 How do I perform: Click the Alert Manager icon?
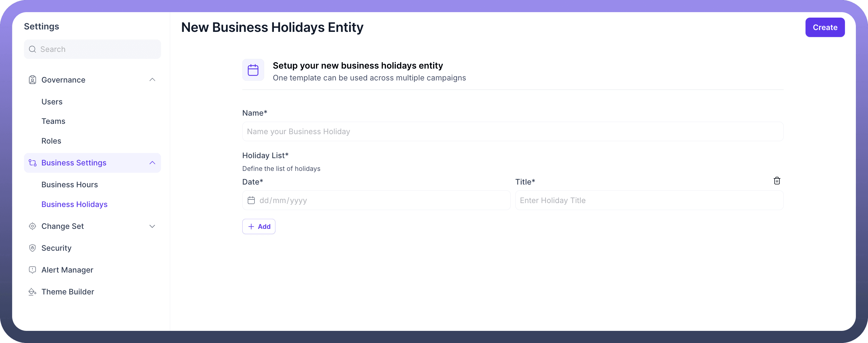pyautogui.click(x=32, y=270)
